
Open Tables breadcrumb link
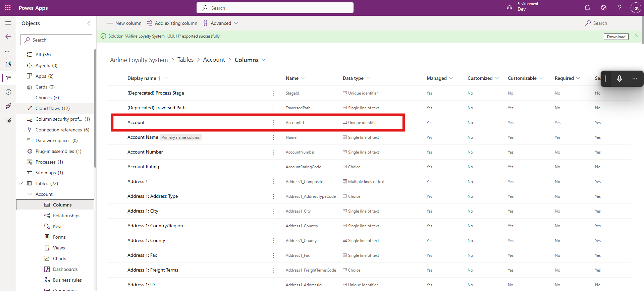click(185, 60)
